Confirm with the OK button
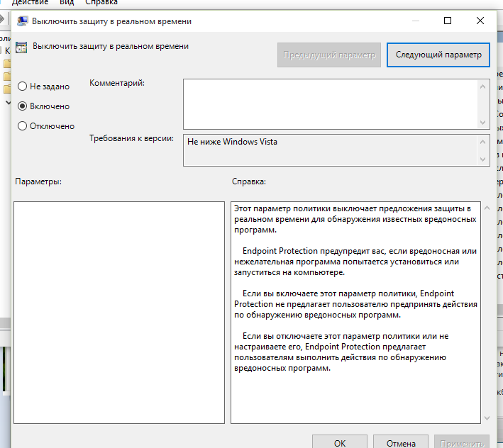Image resolution: width=503 pixels, height=448 pixels. (340, 442)
